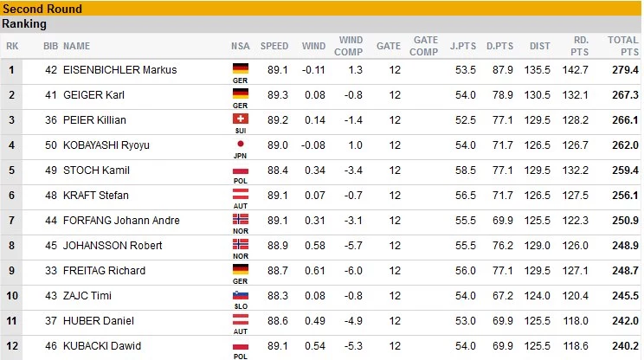Click the Austrian flag beside KRAFT Stefan
644x360 pixels.
(241, 194)
